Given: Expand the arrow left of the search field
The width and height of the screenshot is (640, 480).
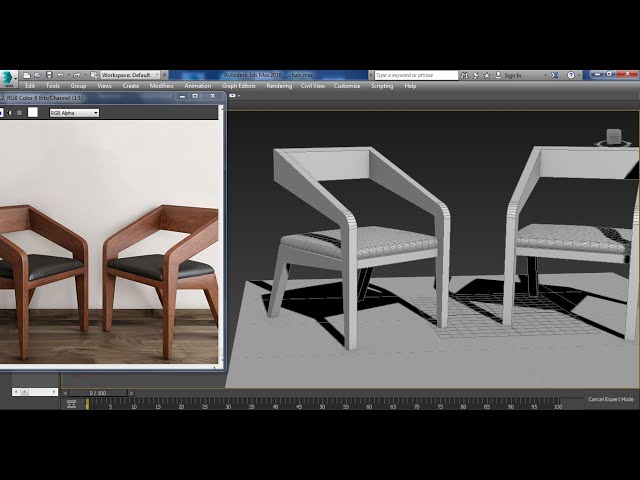Looking at the screenshot, I should click(371, 75).
